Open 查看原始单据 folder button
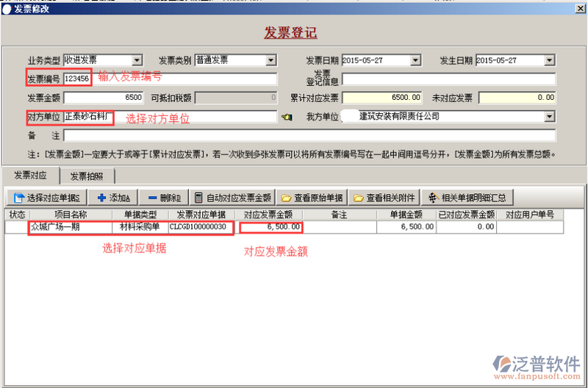Image resolution: width=588 pixels, height=388 pixels. point(312,198)
